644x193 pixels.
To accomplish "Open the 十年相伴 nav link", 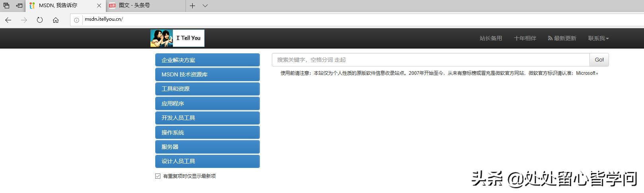I will (525, 38).
